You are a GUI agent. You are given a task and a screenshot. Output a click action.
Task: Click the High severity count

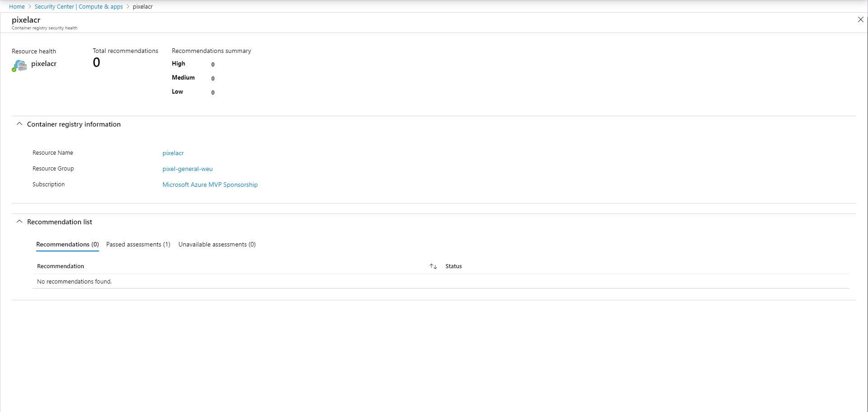[213, 64]
